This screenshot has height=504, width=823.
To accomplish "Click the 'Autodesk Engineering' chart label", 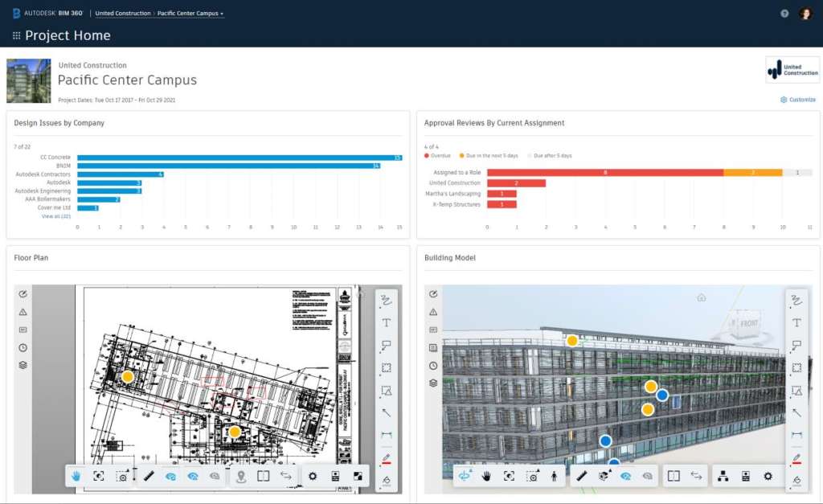I will [x=43, y=191].
